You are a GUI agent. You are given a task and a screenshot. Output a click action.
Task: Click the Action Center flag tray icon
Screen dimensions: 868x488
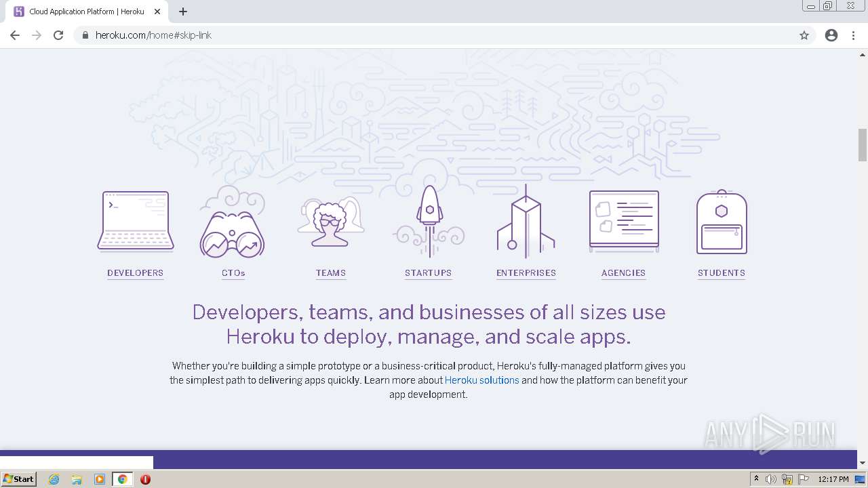pos(804,479)
